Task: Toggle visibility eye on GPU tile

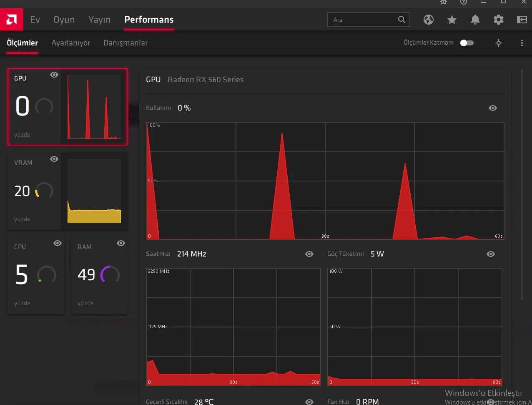Action: pyautogui.click(x=54, y=75)
